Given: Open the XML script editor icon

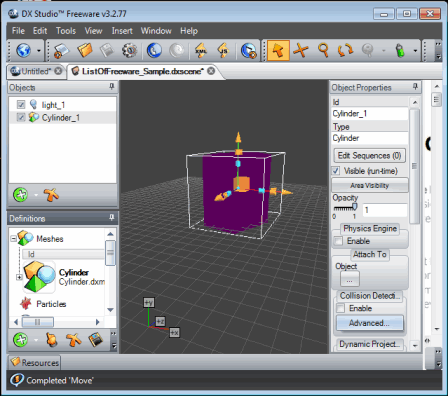Looking at the screenshot, I should 201,50.
